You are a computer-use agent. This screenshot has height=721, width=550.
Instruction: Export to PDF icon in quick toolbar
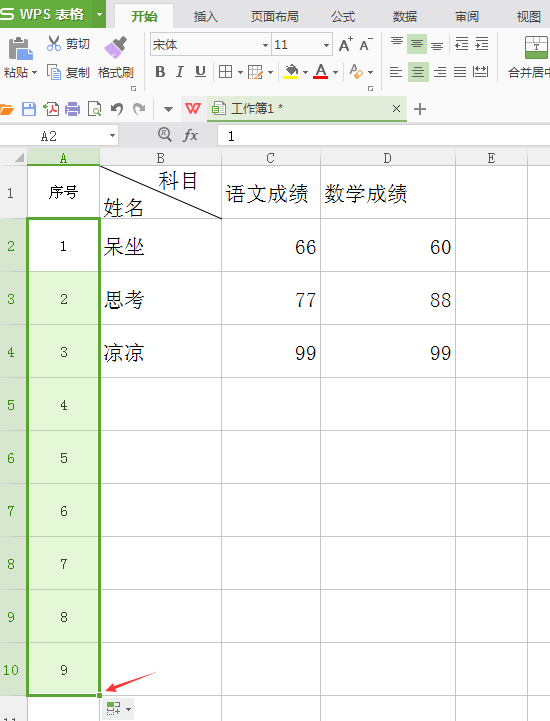point(51,109)
